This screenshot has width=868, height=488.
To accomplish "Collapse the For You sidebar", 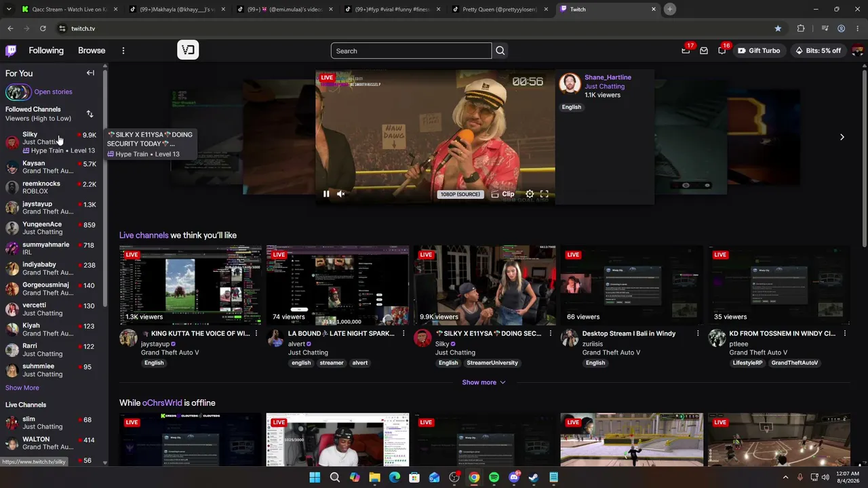I will [90, 73].
